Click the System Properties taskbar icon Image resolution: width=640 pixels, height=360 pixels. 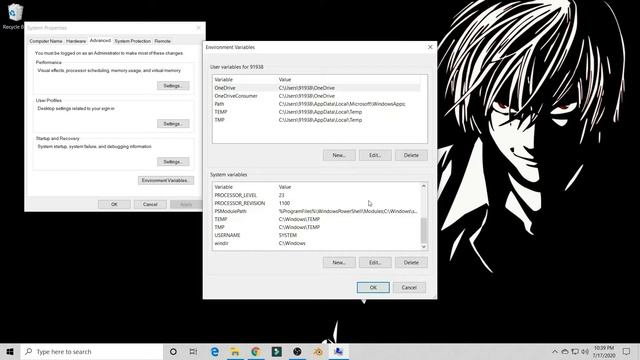tap(339, 351)
